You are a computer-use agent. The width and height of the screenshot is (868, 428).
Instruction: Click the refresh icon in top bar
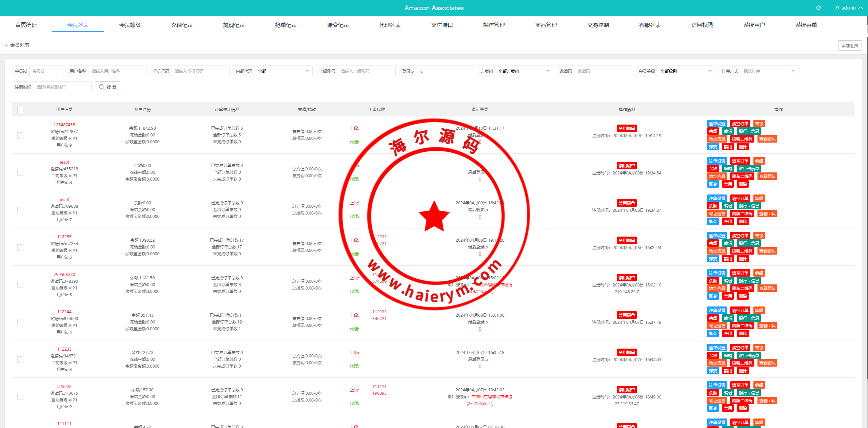(818, 8)
